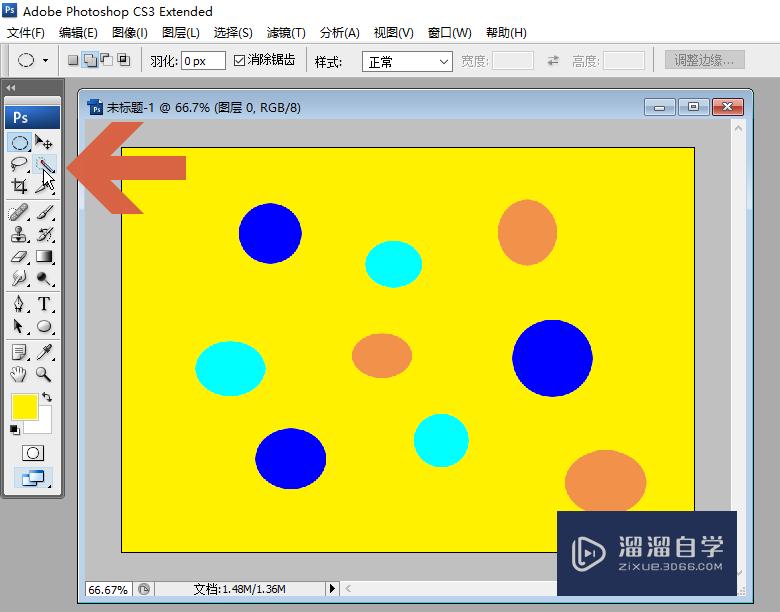This screenshot has height=612, width=780.
Task: Select the Elliptical Marquee tool
Action: pos(19,143)
